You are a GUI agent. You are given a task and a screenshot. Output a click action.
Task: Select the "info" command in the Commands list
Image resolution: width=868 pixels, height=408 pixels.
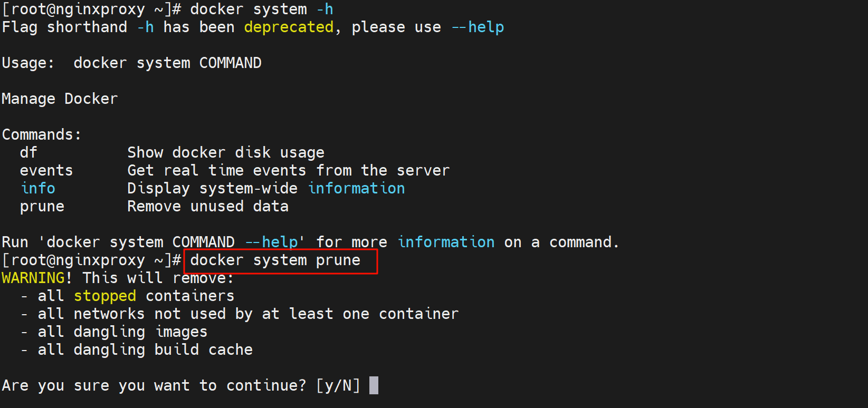point(38,189)
